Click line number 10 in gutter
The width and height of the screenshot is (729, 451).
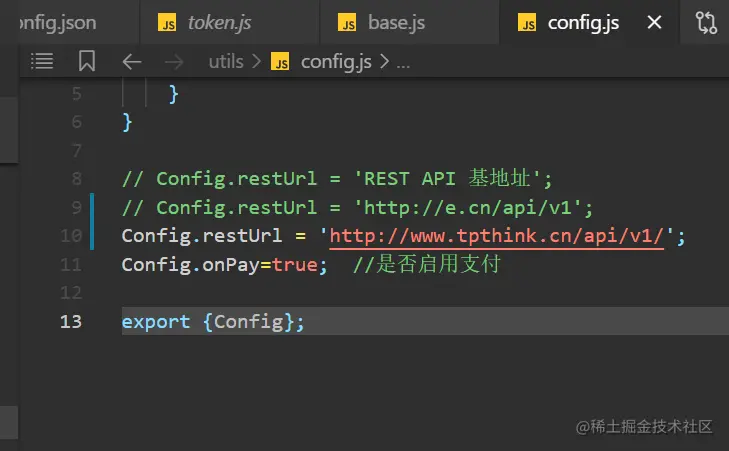tap(71, 236)
